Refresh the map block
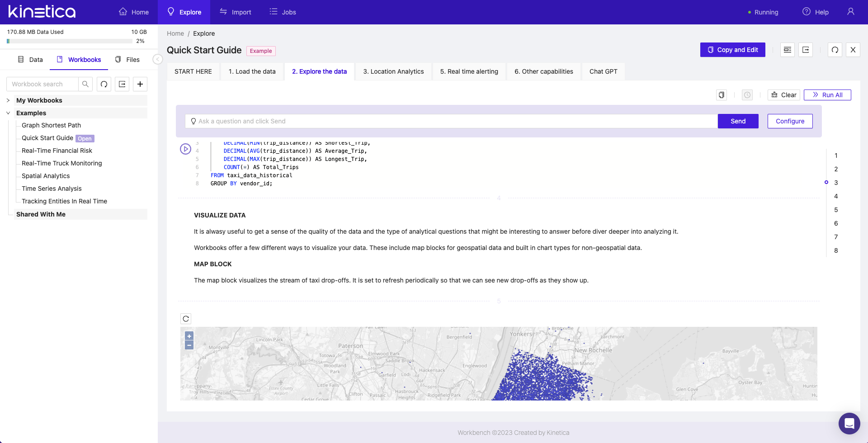Image resolution: width=868 pixels, height=443 pixels. 186,319
